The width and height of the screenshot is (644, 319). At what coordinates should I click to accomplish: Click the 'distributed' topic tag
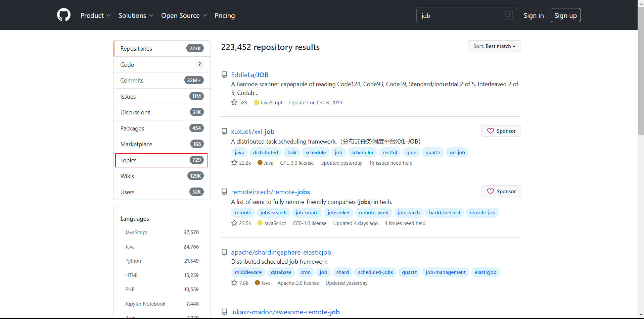266,153
